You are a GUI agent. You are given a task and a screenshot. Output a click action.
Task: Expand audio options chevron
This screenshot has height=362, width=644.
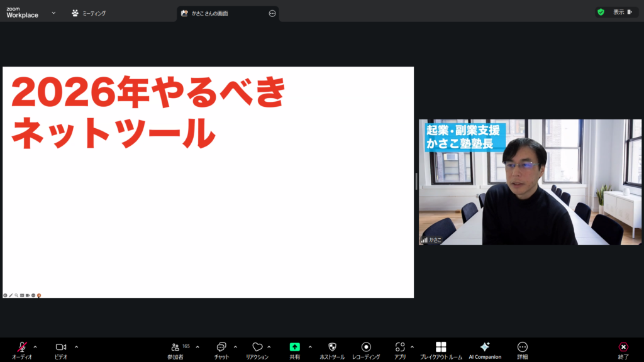coord(35,347)
